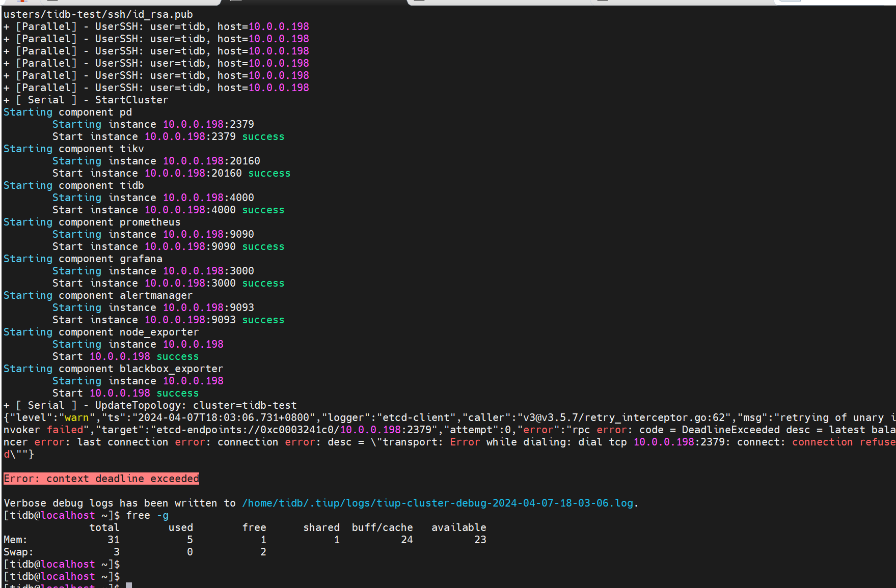Click "Starting component alertmanager" line
Viewport: 896px width, 588px height.
98,295
